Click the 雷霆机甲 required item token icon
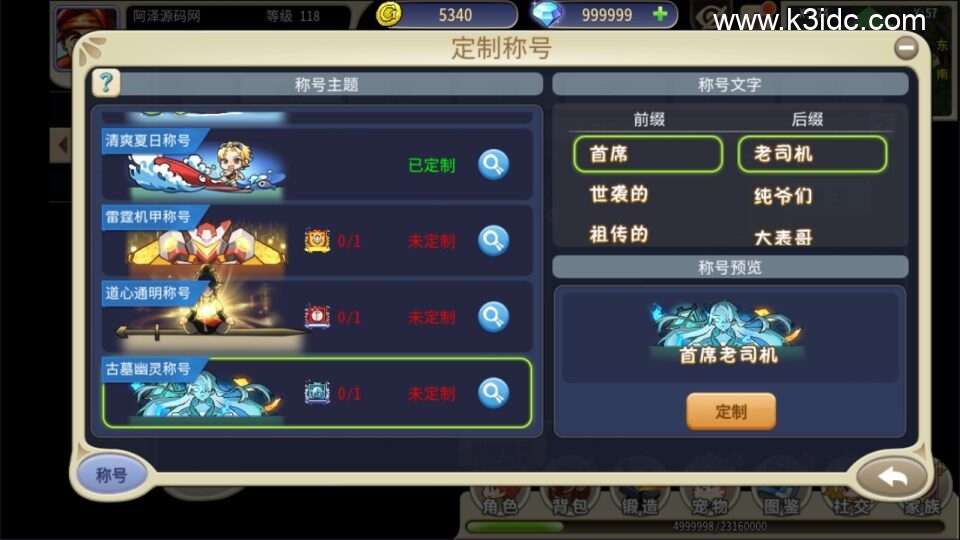960x540 pixels. coord(317,241)
